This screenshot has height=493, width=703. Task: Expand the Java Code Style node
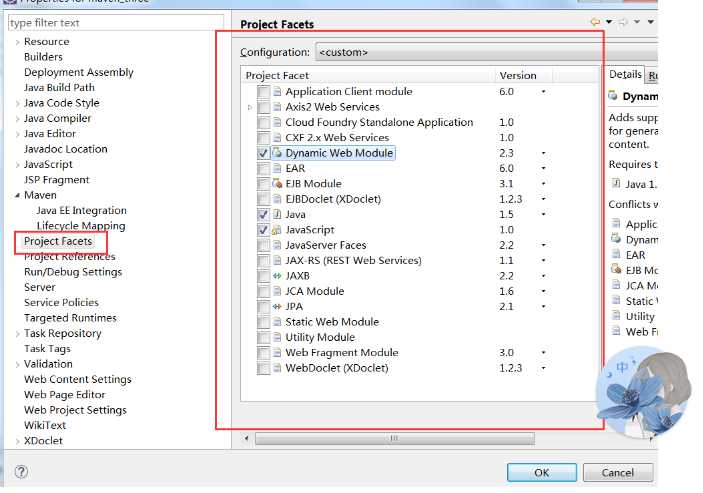click(17, 104)
